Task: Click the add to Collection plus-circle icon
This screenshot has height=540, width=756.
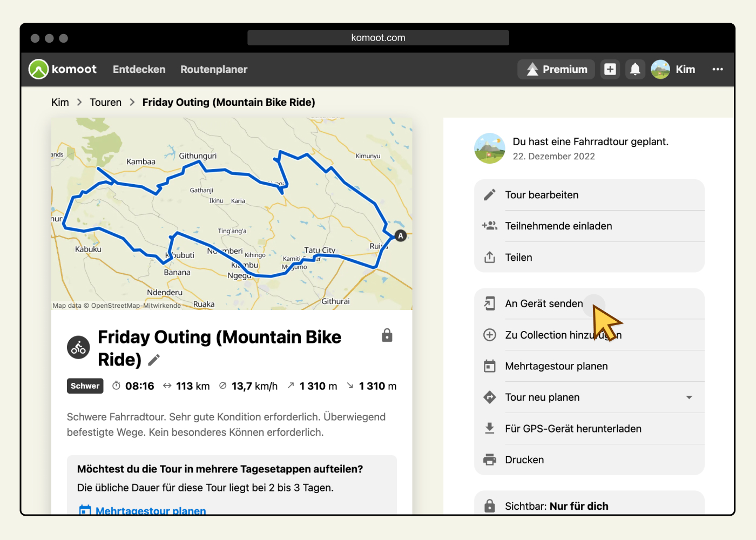Action: tap(489, 335)
